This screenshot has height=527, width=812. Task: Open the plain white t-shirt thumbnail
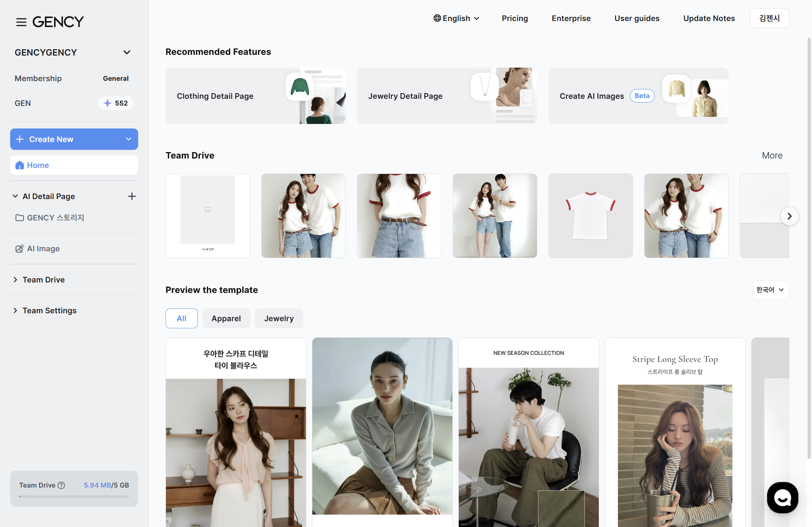591,216
